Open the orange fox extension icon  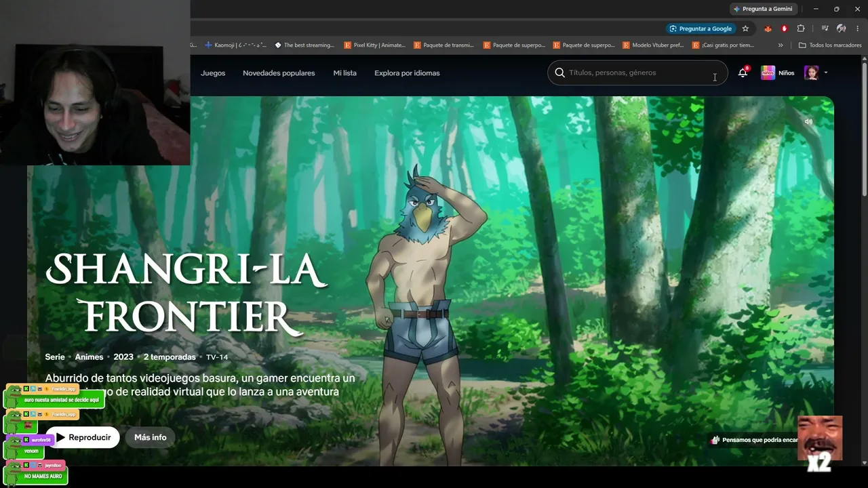pos(768,28)
